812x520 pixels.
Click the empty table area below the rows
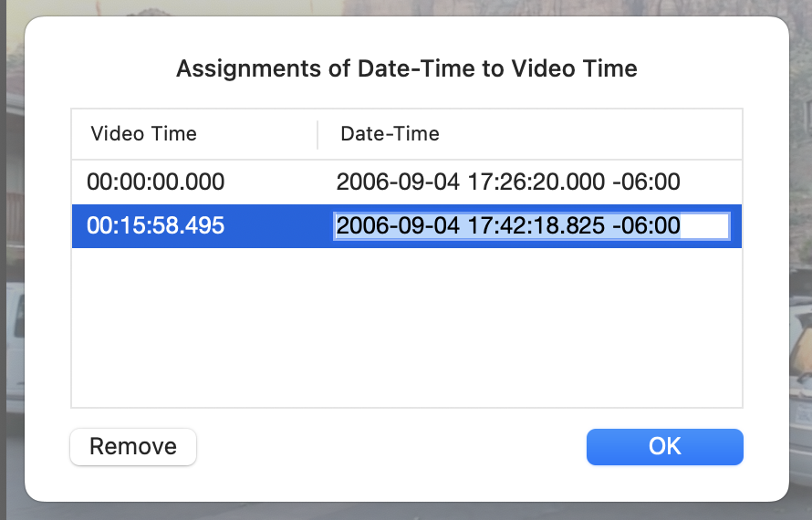tap(407, 328)
